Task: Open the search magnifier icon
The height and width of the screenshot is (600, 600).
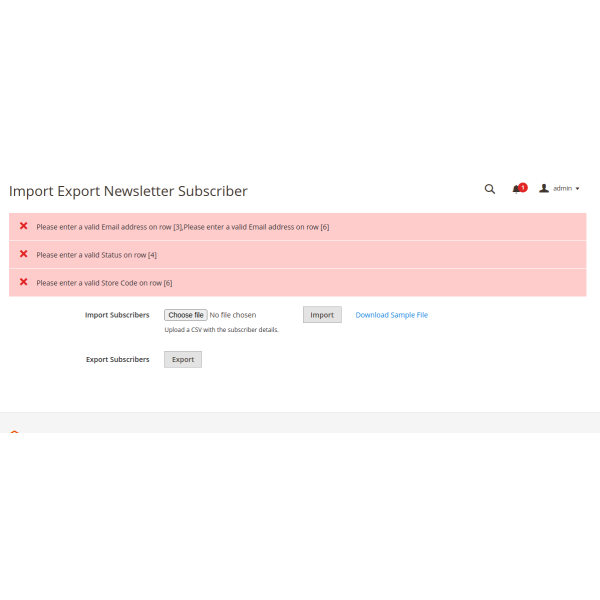Action: coord(490,188)
